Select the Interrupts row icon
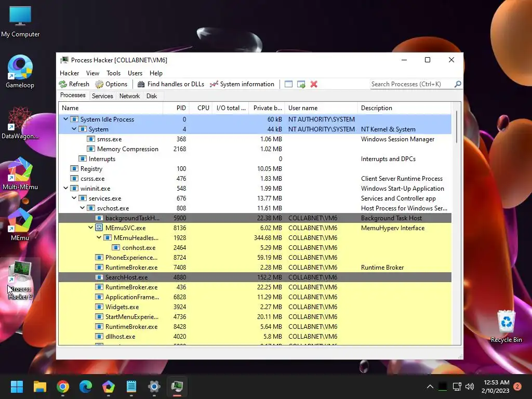 click(x=83, y=158)
